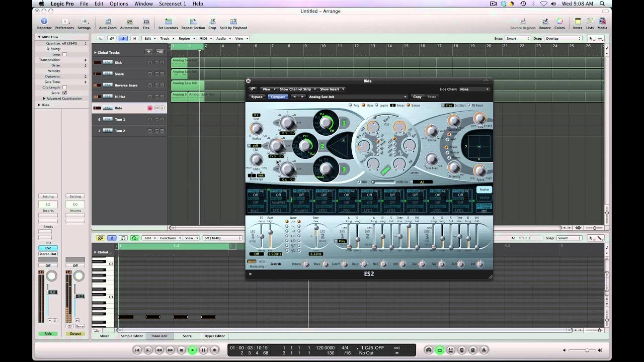
Task: Click the pause button in transport
Action: pos(203,350)
